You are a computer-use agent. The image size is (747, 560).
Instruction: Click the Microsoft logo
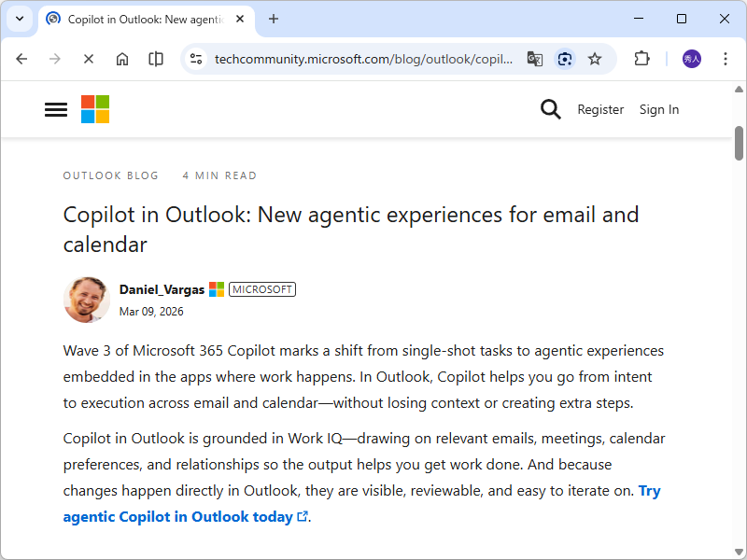95,109
